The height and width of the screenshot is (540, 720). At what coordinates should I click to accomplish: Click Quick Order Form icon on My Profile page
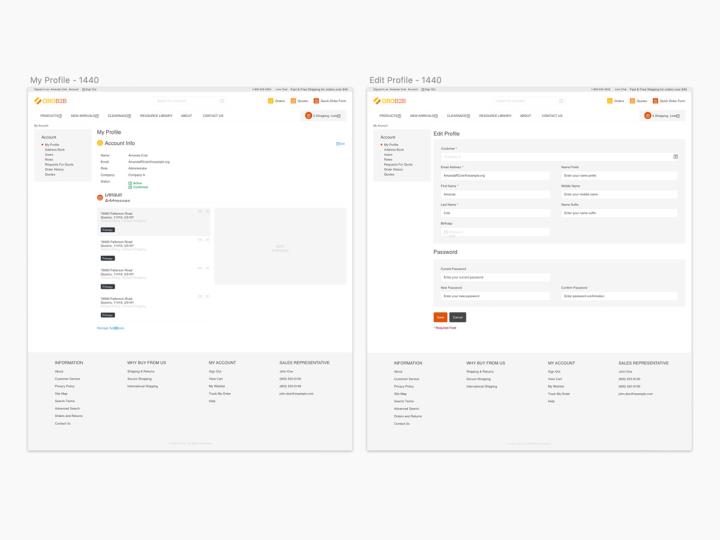317,101
